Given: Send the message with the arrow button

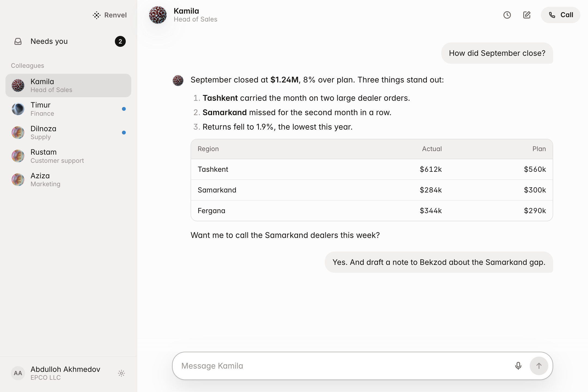Looking at the screenshot, I should pos(539,366).
